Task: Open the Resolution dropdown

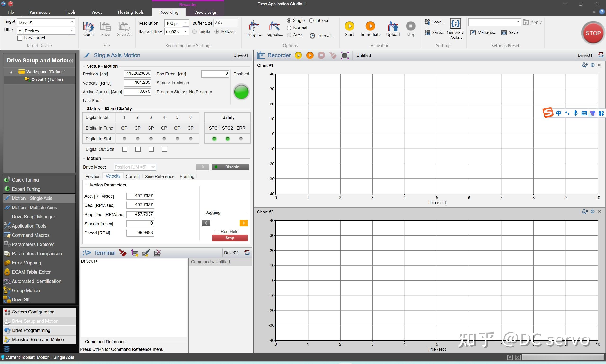Action: click(x=185, y=23)
